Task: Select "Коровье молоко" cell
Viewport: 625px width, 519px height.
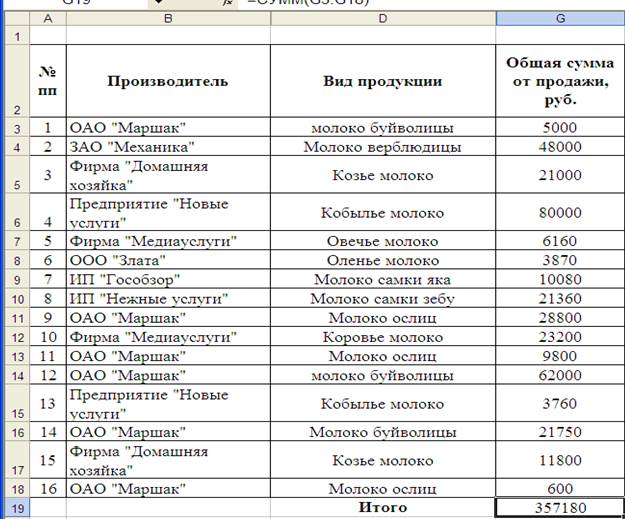Action: (x=383, y=337)
